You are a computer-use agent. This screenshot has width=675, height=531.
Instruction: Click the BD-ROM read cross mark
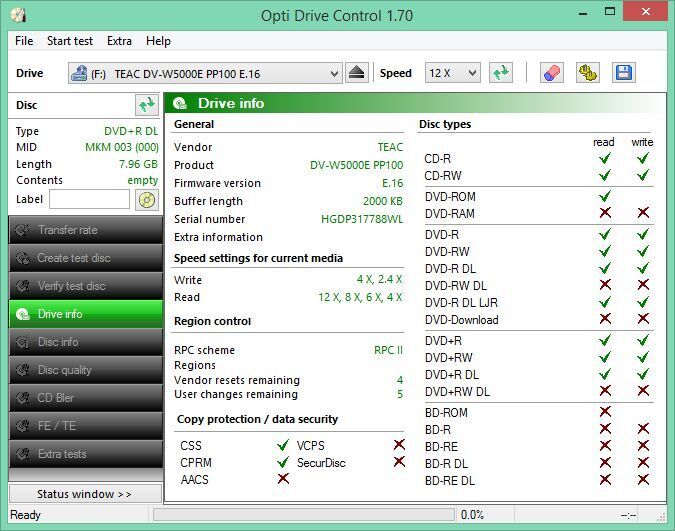click(x=605, y=411)
